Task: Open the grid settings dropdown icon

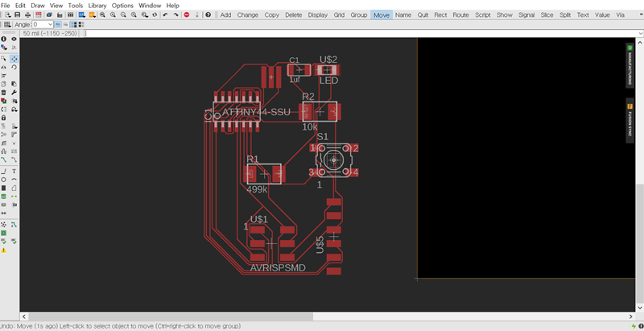Action: click(x=7, y=25)
